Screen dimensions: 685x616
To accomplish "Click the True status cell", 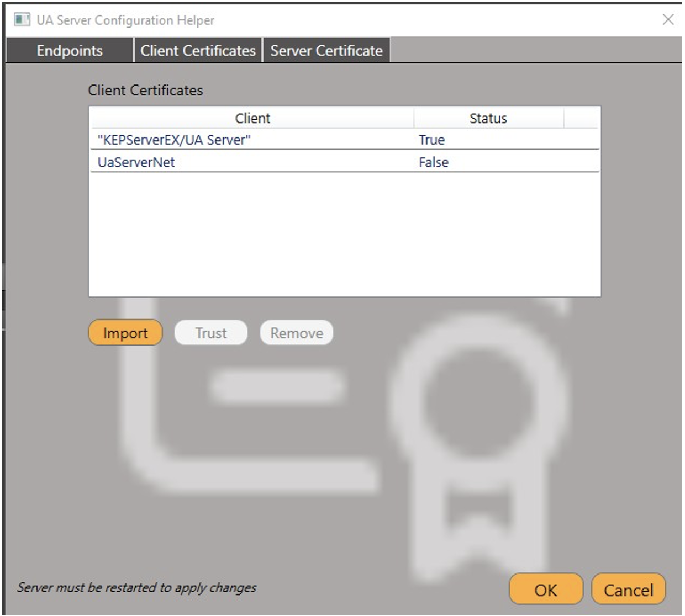I will click(431, 140).
